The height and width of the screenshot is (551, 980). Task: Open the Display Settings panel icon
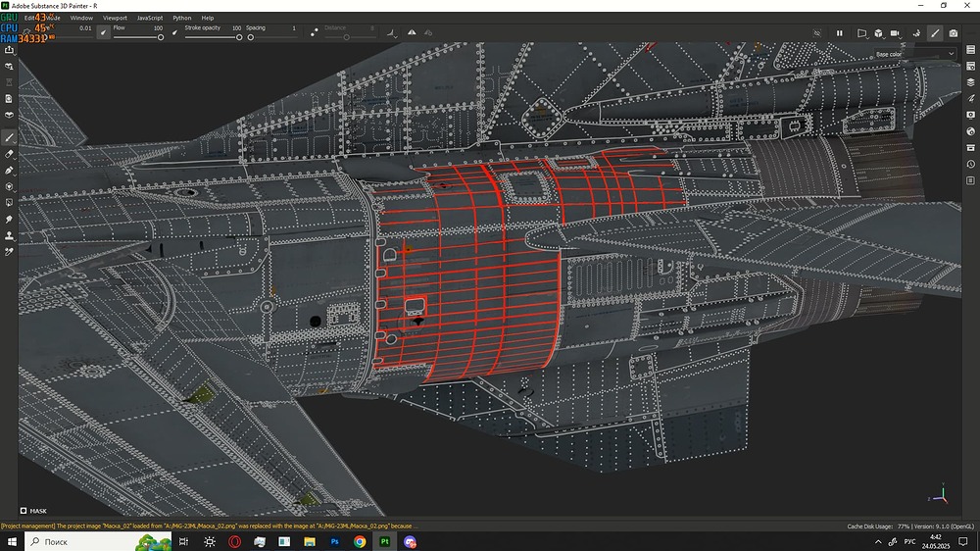970,115
